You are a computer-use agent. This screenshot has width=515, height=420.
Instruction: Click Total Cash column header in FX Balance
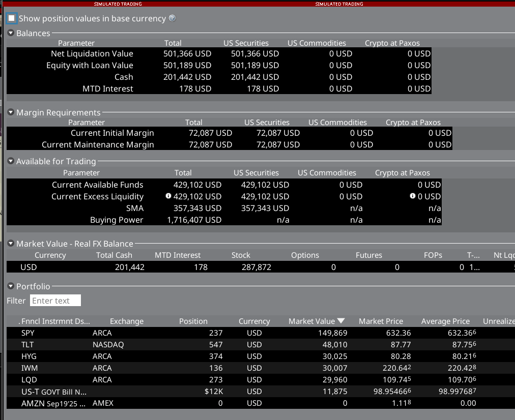pos(114,255)
